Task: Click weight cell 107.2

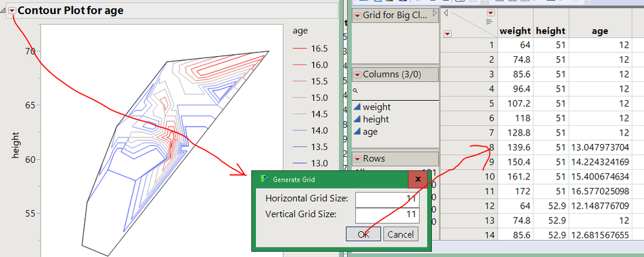Action: click(515, 103)
